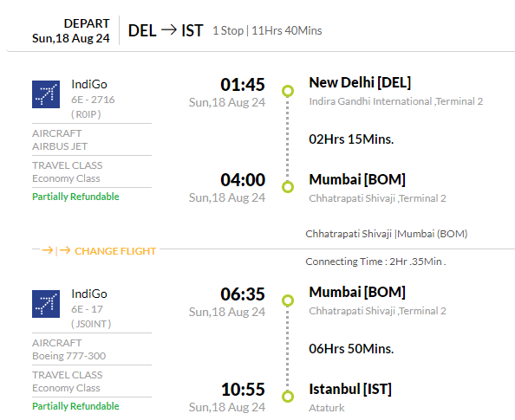This screenshot has height=420, width=515.
Task: Click the Istanbul arrival circle marker
Action: point(288,397)
